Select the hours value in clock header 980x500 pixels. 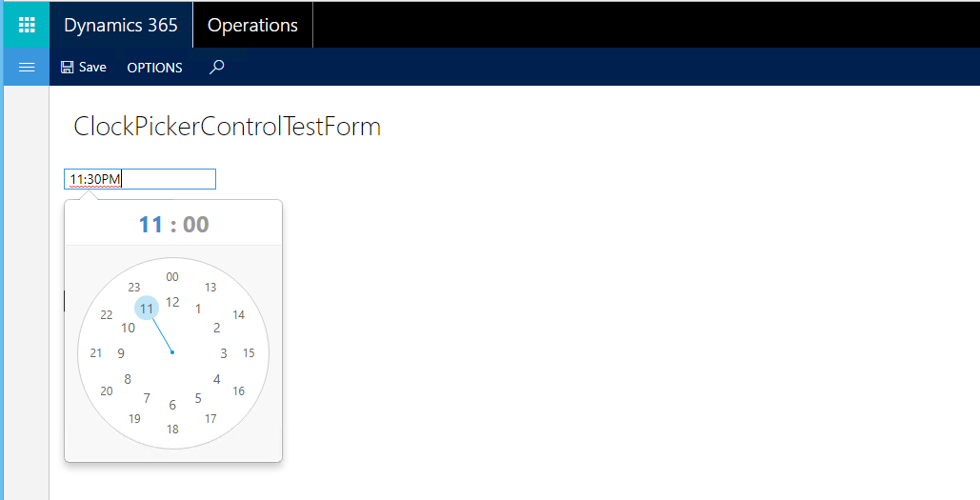coord(151,225)
